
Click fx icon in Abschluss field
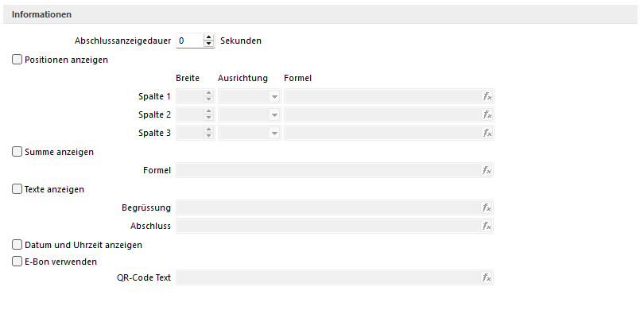[x=487, y=226]
